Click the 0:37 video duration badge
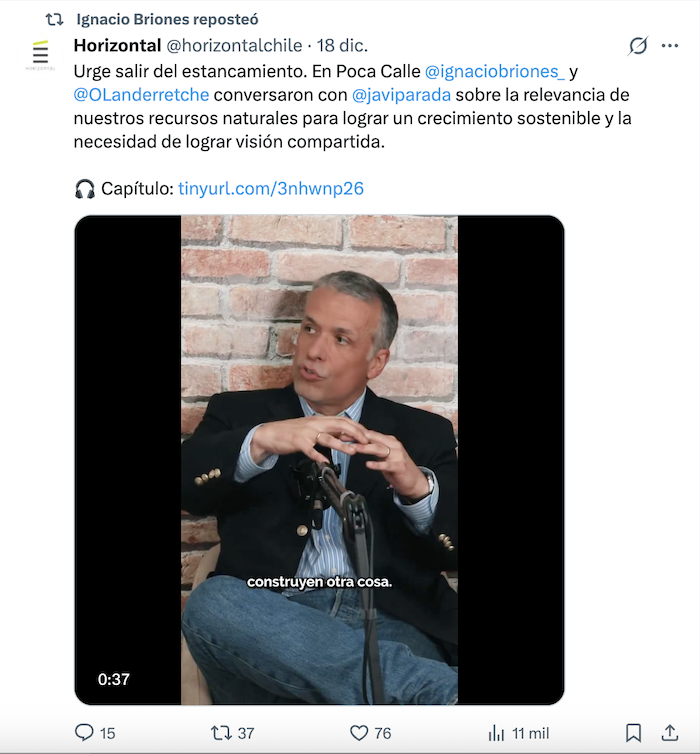This screenshot has width=700, height=754. pyautogui.click(x=114, y=679)
